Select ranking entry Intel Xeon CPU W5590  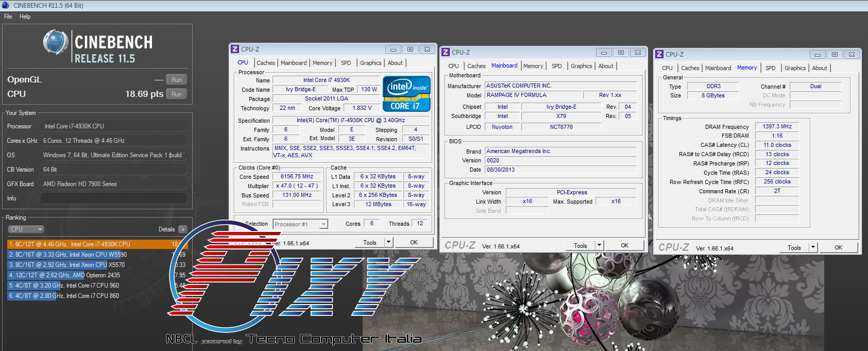[97, 255]
